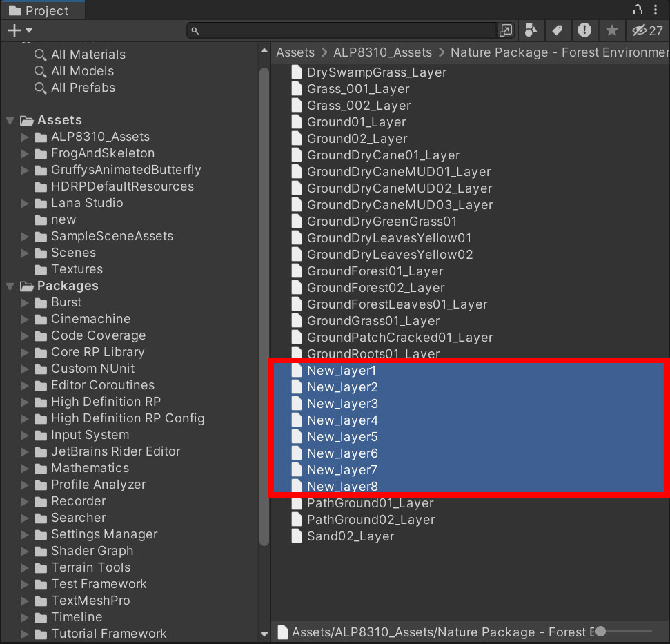
Task: Expand the ALP8310_Assets folder
Action: click(x=24, y=137)
